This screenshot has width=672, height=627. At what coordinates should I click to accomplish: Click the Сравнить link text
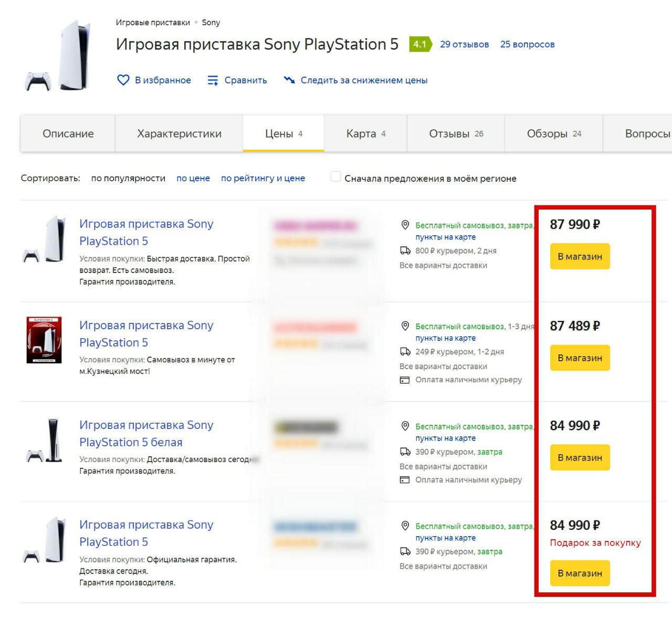tap(246, 80)
